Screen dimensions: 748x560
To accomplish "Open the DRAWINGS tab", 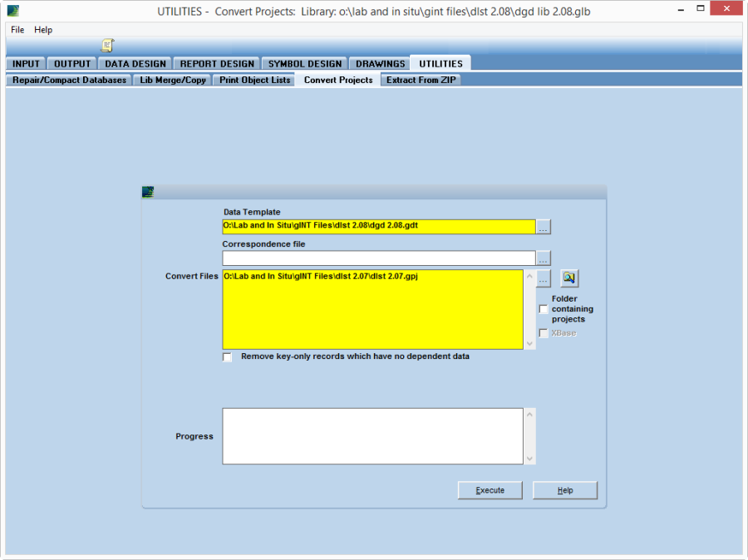I will 380,64.
